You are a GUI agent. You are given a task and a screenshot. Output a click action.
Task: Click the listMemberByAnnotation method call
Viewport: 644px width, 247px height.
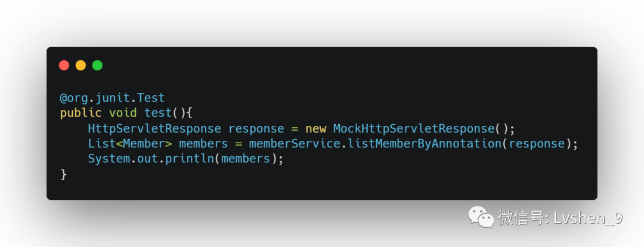422,144
